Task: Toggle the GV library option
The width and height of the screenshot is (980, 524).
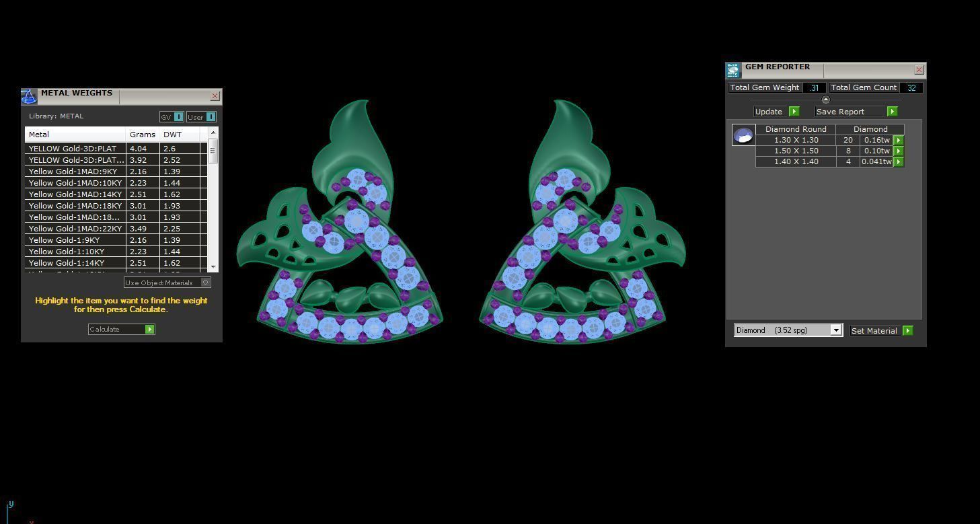Action: 172,117
